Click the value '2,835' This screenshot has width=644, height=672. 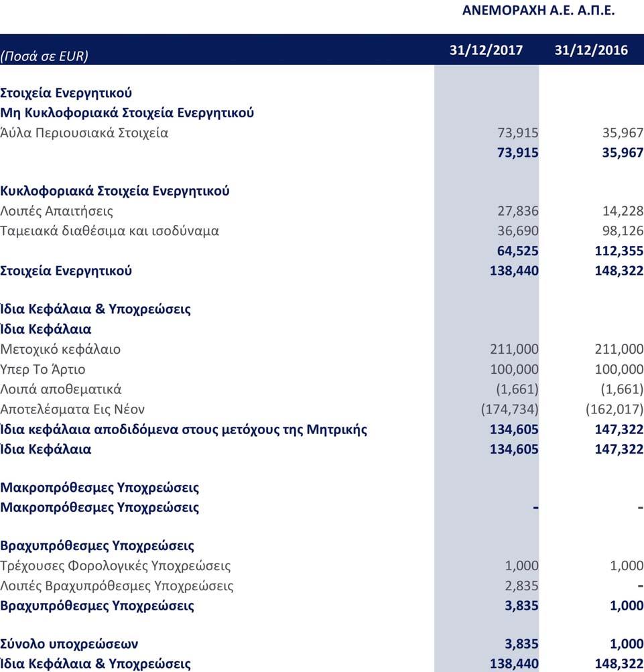(521, 586)
